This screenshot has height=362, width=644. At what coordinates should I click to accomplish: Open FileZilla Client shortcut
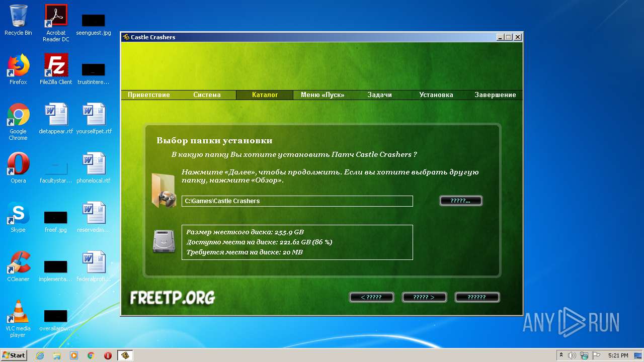coord(56,69)
